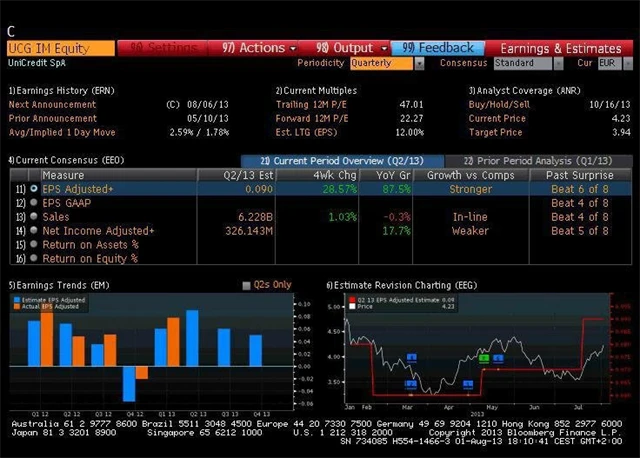Click the Beat 5 of 8 surprise cell

point(580,231)
